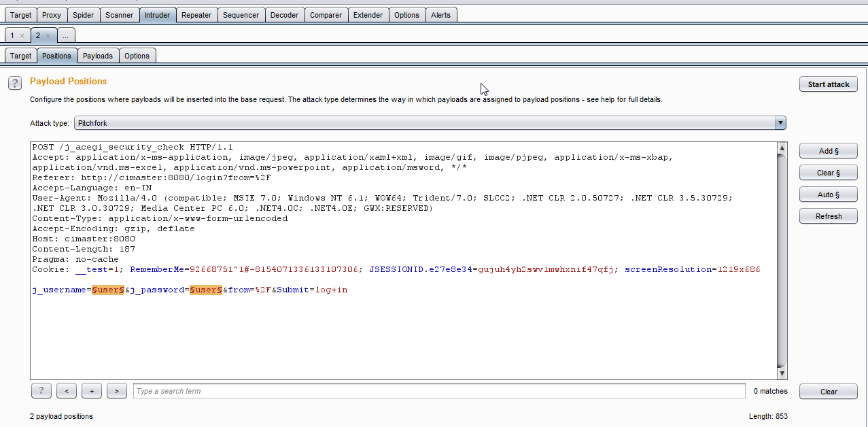Click the Payload Positions help question icon
Screen dimensions: 868x427
click(x=14, y=83)
